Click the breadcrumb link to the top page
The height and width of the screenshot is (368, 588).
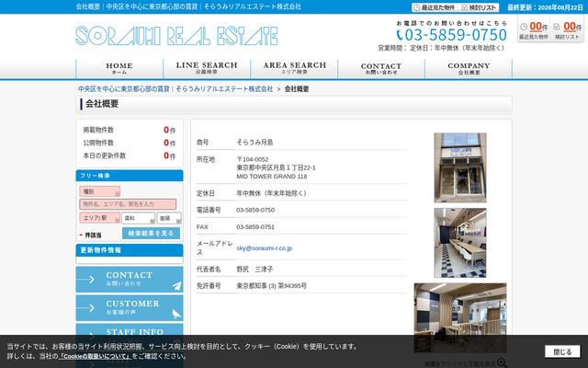click(175, 89)
